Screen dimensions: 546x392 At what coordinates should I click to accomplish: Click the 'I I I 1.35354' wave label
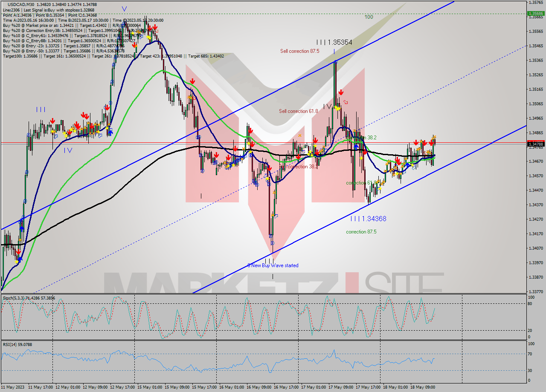click(x=334, y=42)
